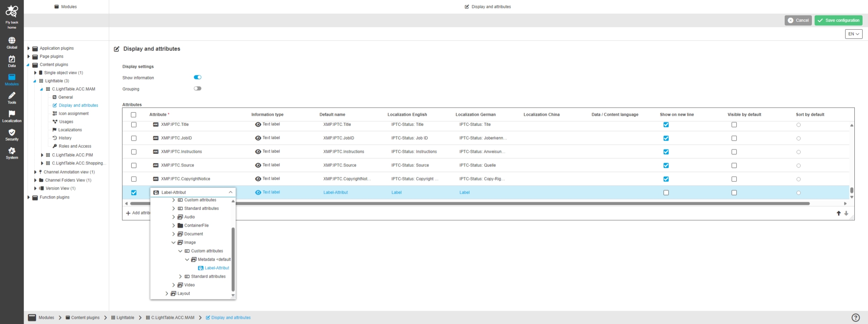Expand the Application plugins tree node
The height and width of the screenshot is (324, 868).
(29, 48)
